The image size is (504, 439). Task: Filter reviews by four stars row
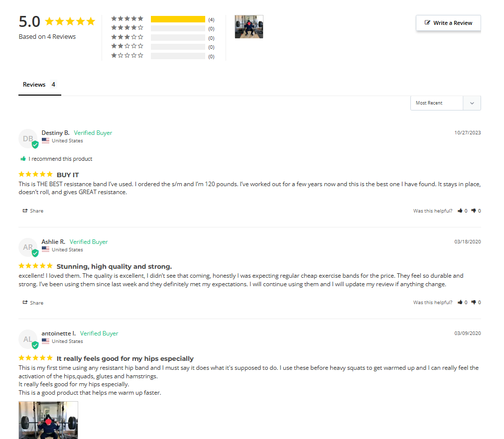pos(163,28)
